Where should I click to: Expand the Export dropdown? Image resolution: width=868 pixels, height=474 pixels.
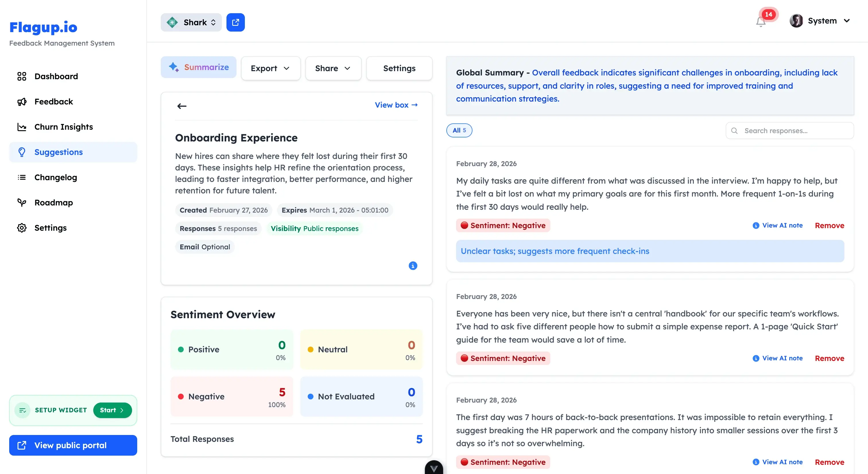point(271,68)
